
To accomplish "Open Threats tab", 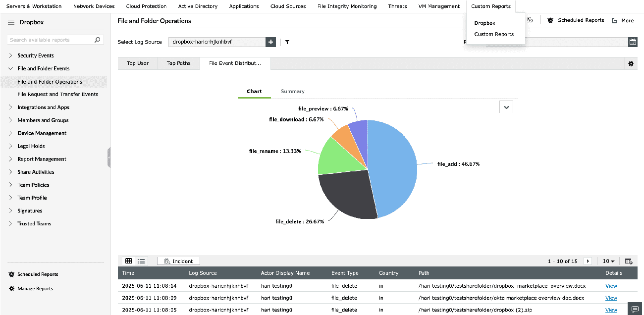I will tap(397, 6).
